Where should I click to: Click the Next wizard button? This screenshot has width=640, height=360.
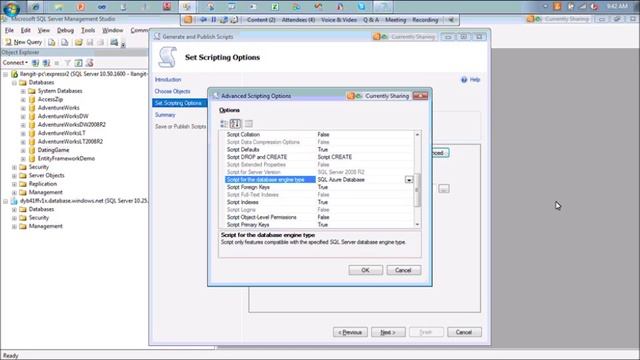(x=388, y=332)
